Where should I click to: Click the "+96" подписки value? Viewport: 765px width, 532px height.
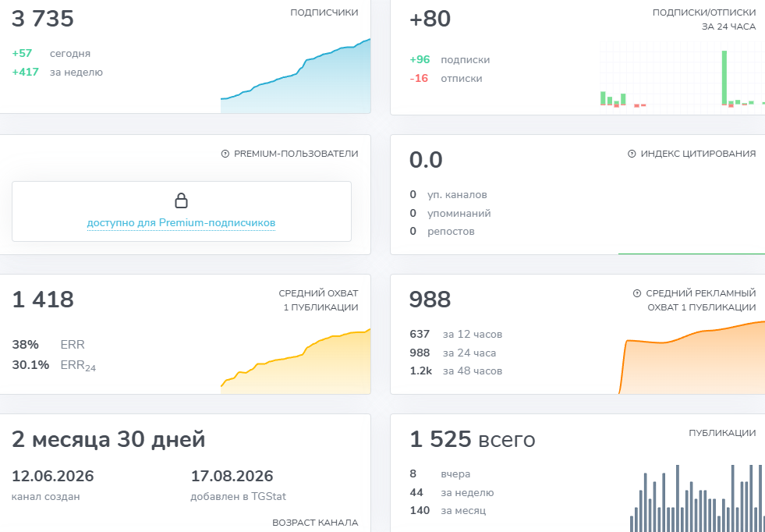pyautogui.click(x=420, y=59)
